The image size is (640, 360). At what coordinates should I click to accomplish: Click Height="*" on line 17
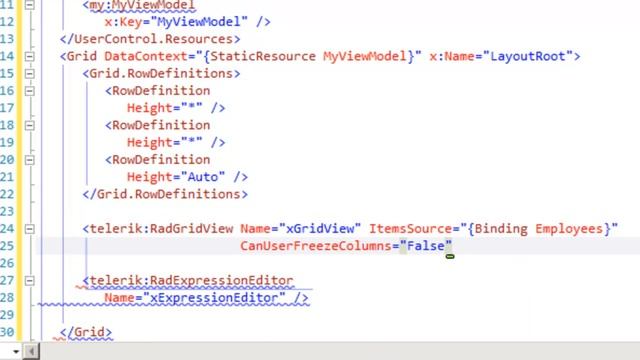tap(165, 108)
